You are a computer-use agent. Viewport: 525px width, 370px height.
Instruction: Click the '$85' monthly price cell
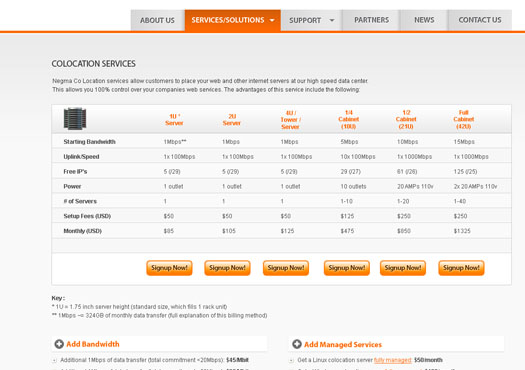point(169,231)
